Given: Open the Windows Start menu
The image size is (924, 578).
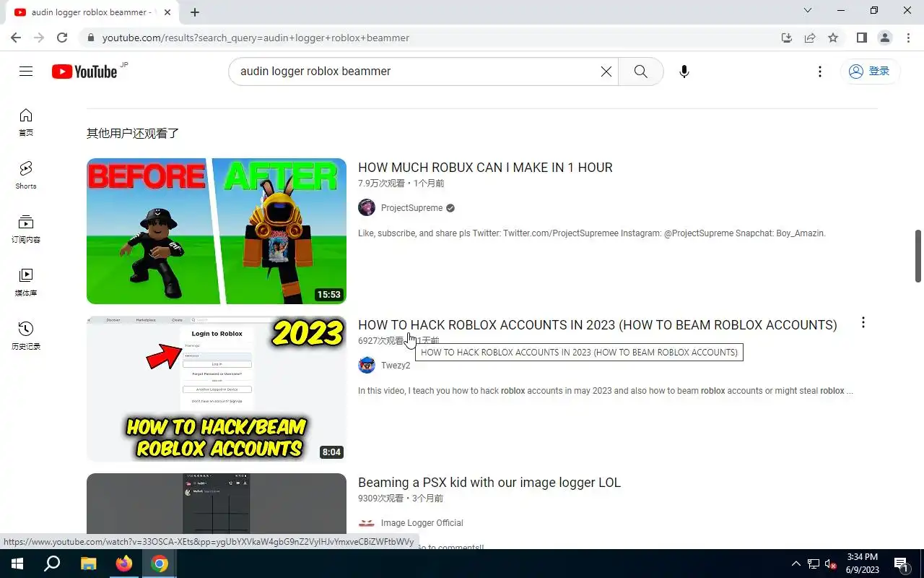Looking at the screenshot, I should (17, 564).
